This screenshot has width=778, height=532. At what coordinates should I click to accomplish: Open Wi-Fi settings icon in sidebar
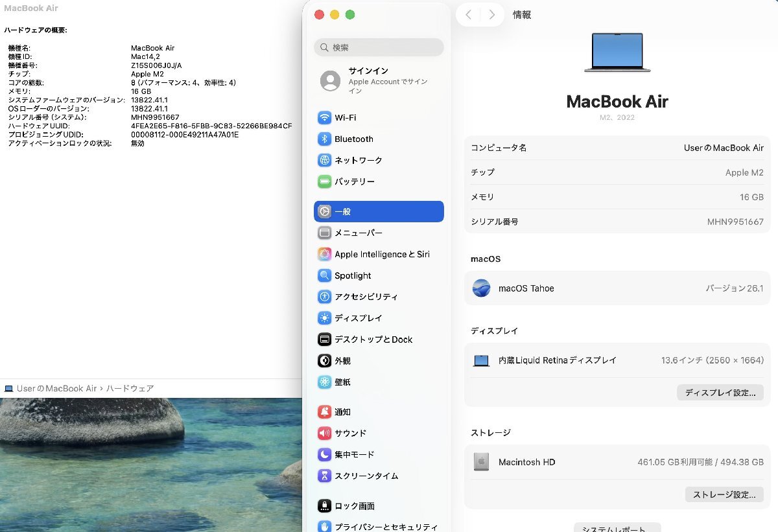point(325,118)
